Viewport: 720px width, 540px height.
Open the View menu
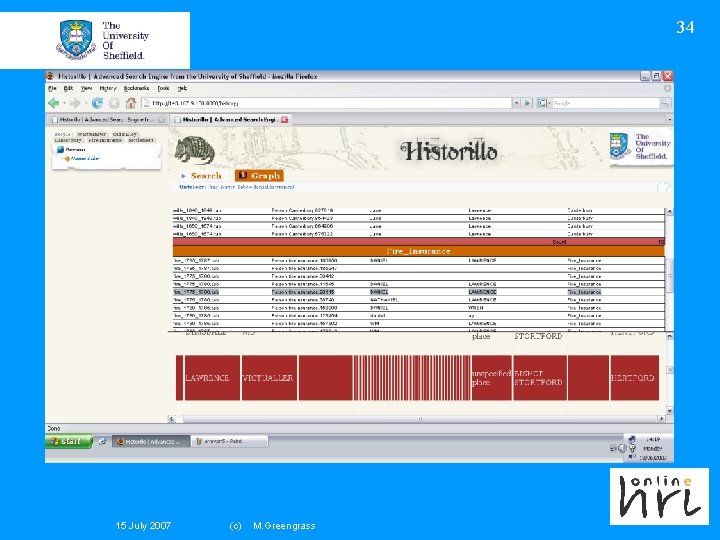point(86,88)
